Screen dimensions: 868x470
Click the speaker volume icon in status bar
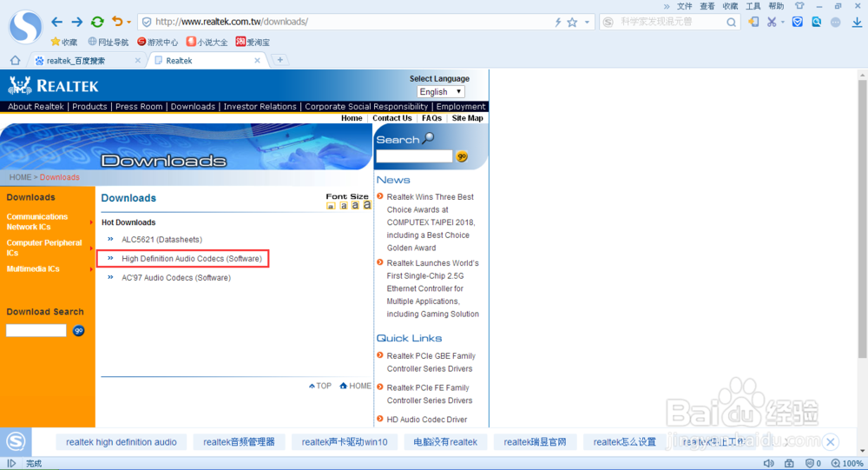(x=768, y=463)
